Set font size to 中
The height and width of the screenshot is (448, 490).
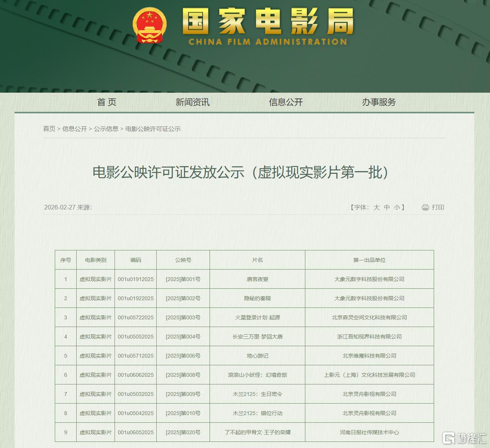pos(387,207)
